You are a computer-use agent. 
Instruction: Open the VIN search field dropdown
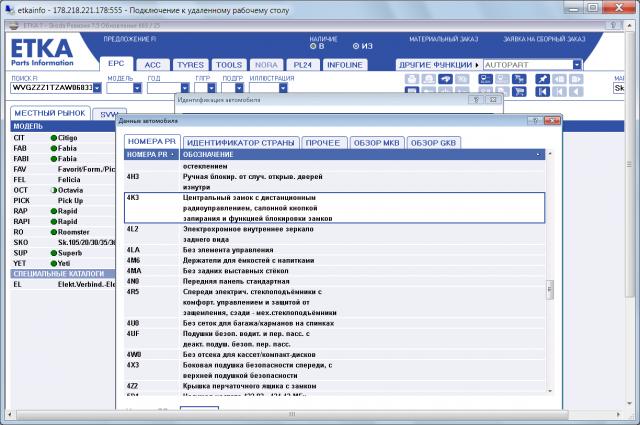coord(97,88)
